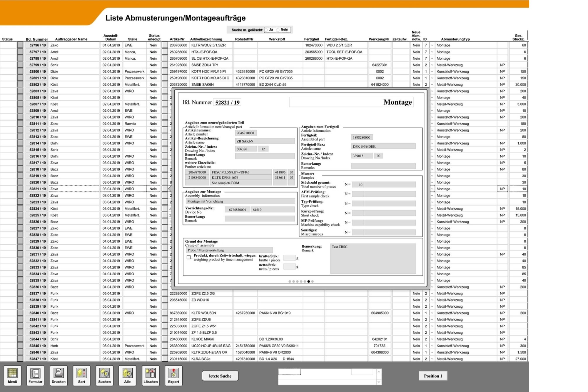Click the Export icon button
This screenshot has width=588, height=392.
coord(173,376)
